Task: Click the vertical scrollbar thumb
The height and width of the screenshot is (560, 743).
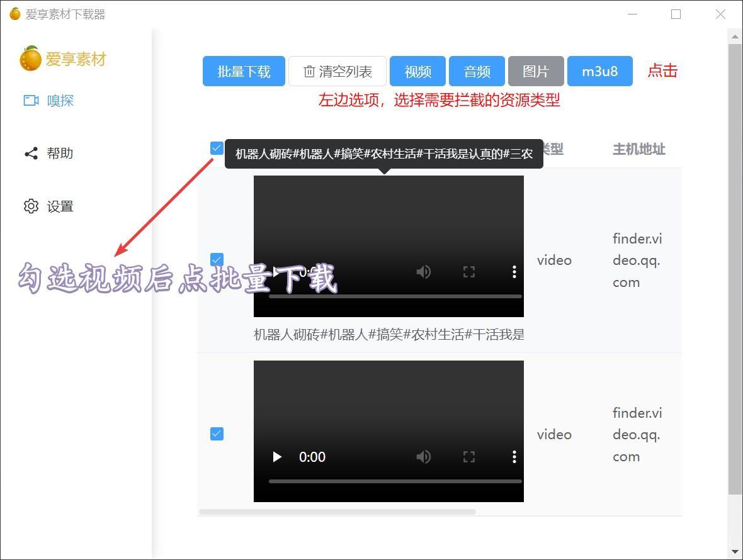Action: 734,269
